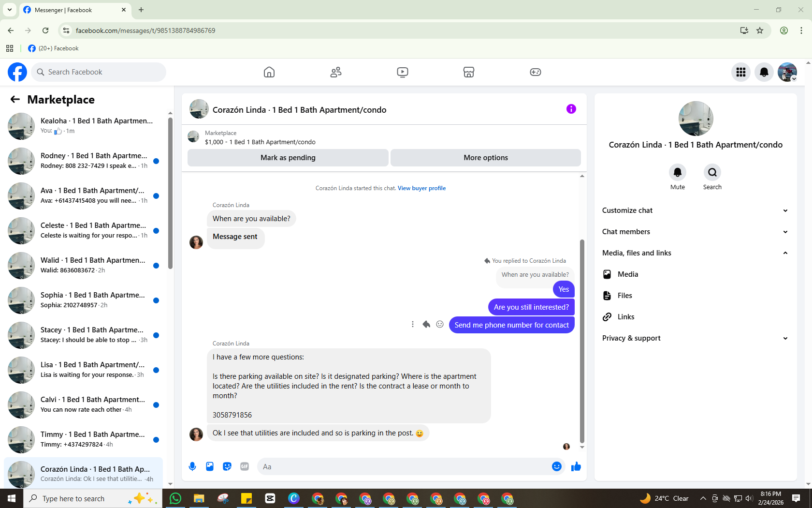Expand Customize chat section
The height and width of the screenshot is (508, 812).
coord(696,210)
